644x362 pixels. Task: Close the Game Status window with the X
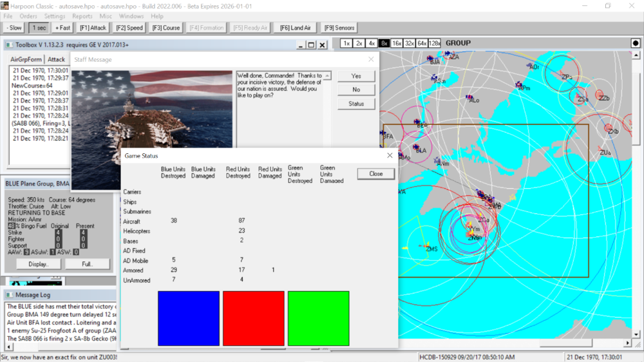tap(390, 155)
